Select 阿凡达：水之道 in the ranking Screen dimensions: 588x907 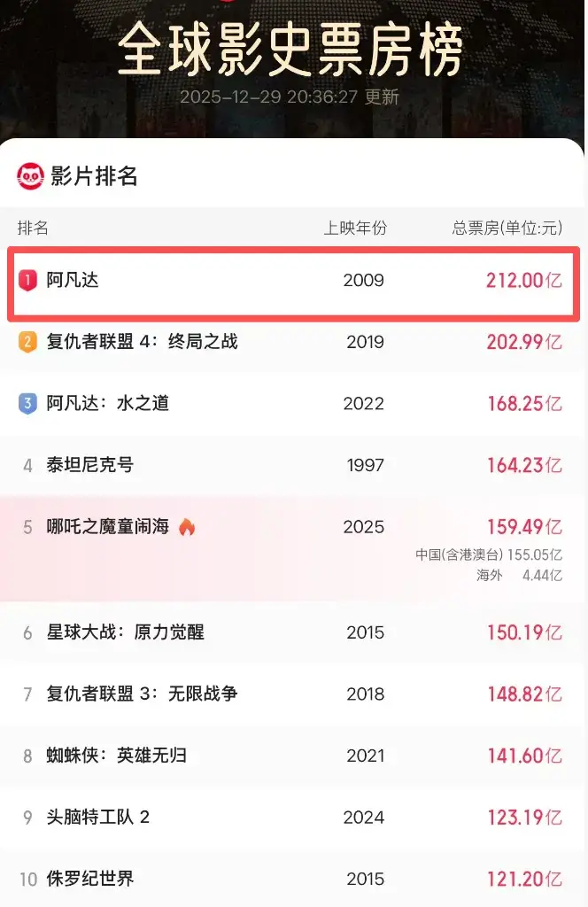point(107,404)
